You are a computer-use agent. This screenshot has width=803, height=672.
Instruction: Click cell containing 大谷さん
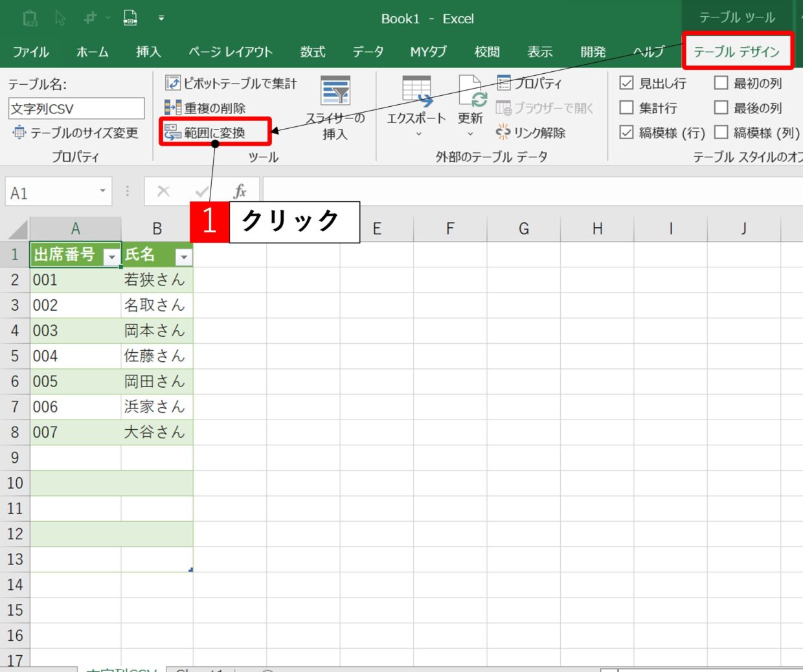point(157,432)
